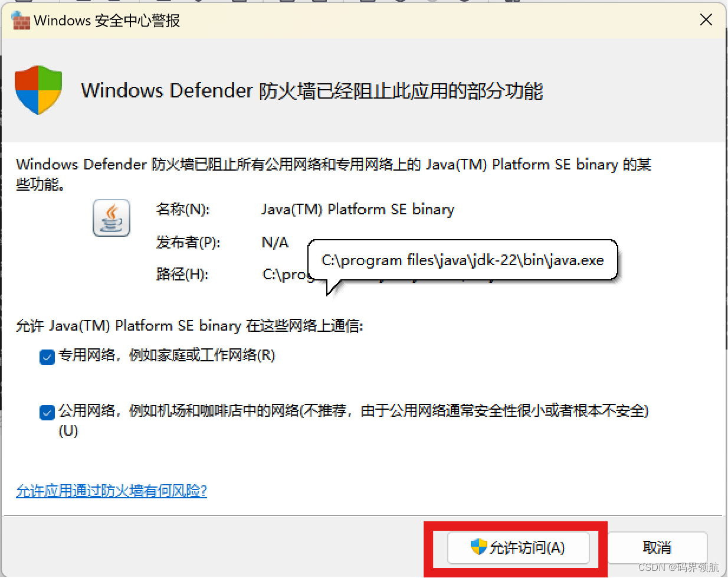Click the sentence starting 'Windows Defender 防火墙已阻止所有公用网络'

coord(334,174)
